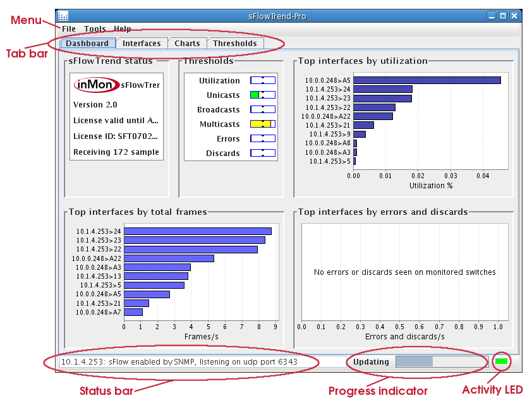532x405 pixels.
Task: Close the sFlowTrend-Pro window
Action: pos(515,16)
